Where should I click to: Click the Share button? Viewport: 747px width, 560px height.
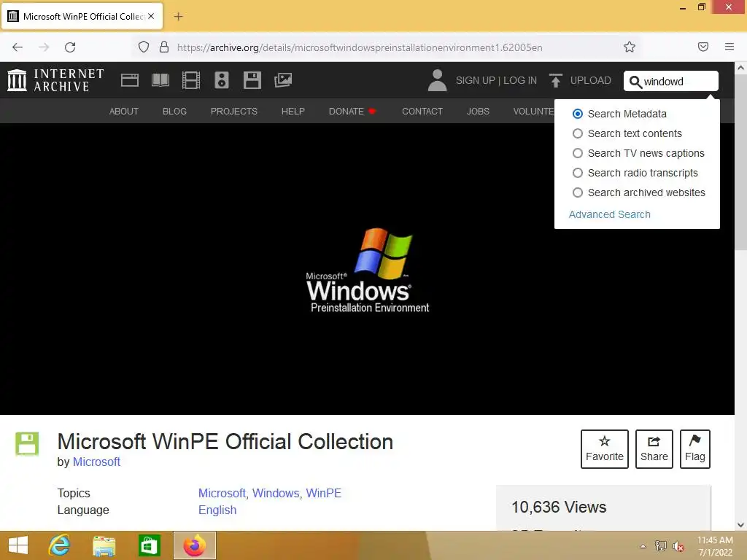coord(654,449)
